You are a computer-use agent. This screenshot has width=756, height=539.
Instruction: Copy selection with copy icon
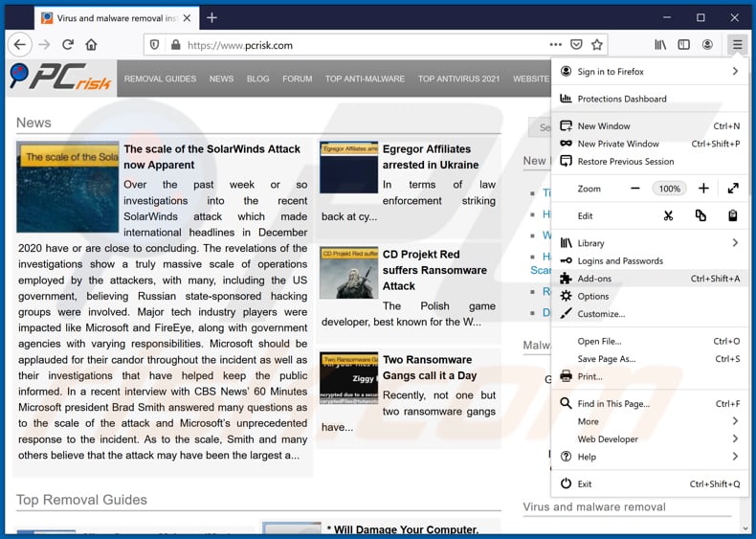700,215
